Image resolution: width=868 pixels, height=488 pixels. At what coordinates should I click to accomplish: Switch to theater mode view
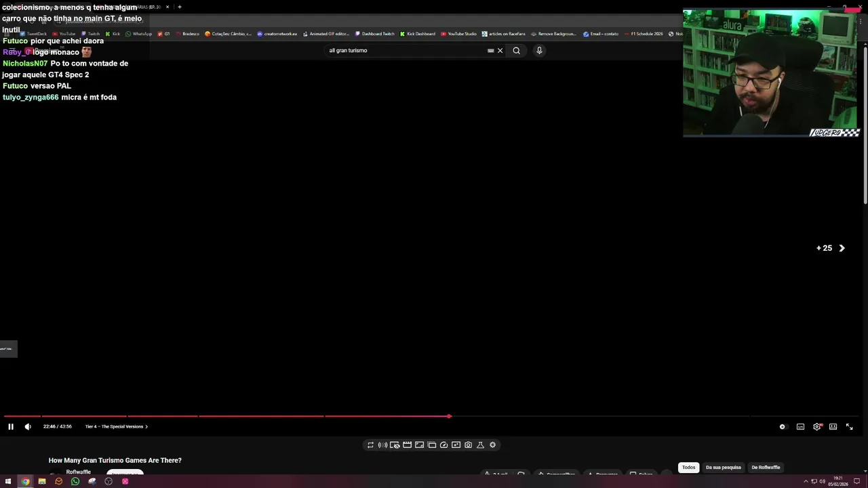coord(833,426)
